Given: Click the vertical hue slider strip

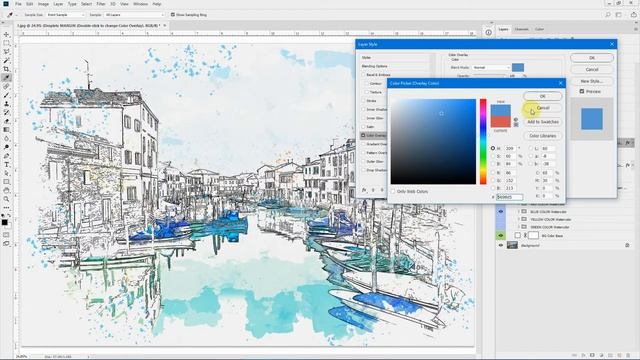Looking at the screenshot, I should point(483,141).
